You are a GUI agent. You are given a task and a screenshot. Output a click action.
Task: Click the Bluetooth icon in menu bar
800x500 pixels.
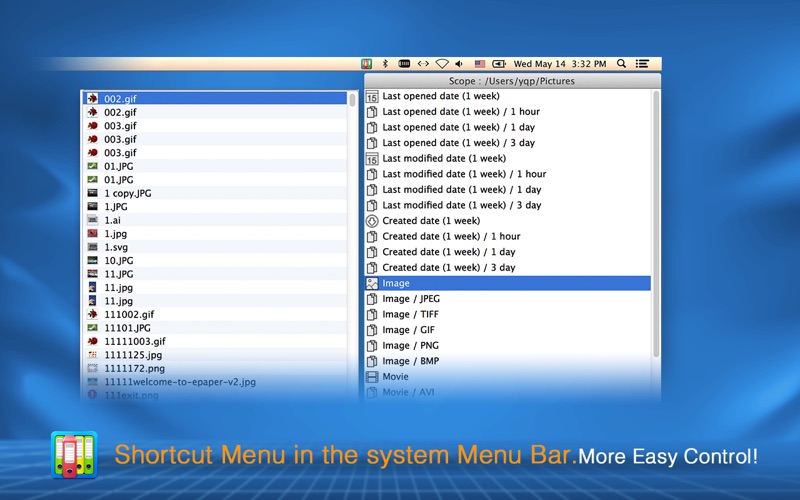coord(385,63)
